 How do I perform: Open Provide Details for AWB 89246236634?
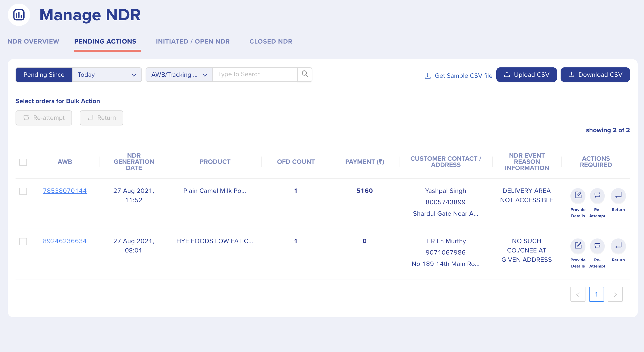pyautogui.click(x=578, y=246)
